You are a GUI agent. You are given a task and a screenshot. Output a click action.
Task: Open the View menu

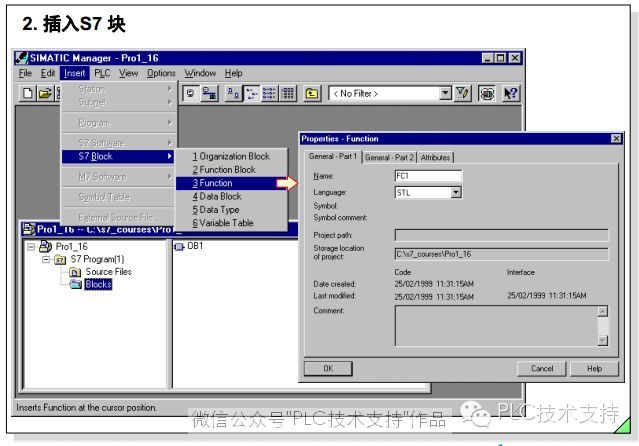point(128,73)
